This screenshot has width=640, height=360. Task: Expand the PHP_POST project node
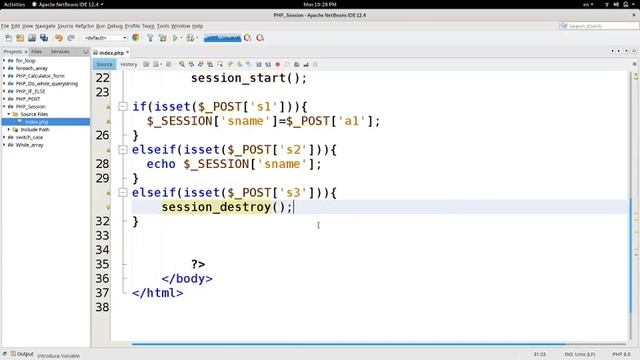click(4, 99)
